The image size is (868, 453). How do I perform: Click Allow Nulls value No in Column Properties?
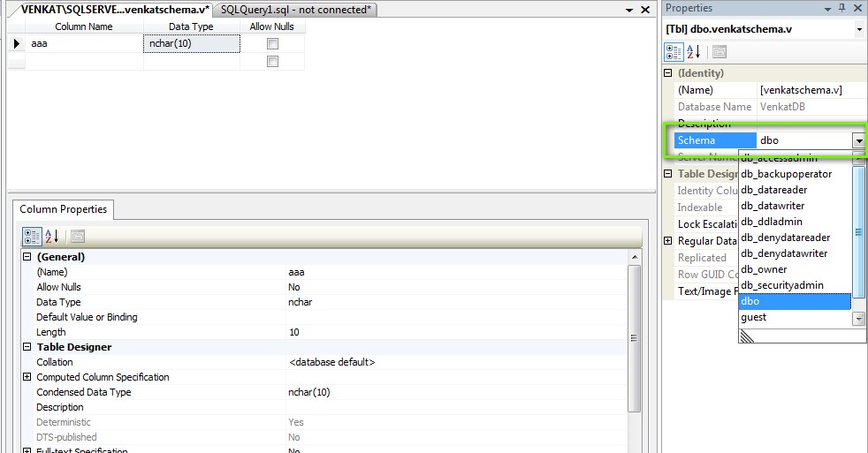click(457, 287)
